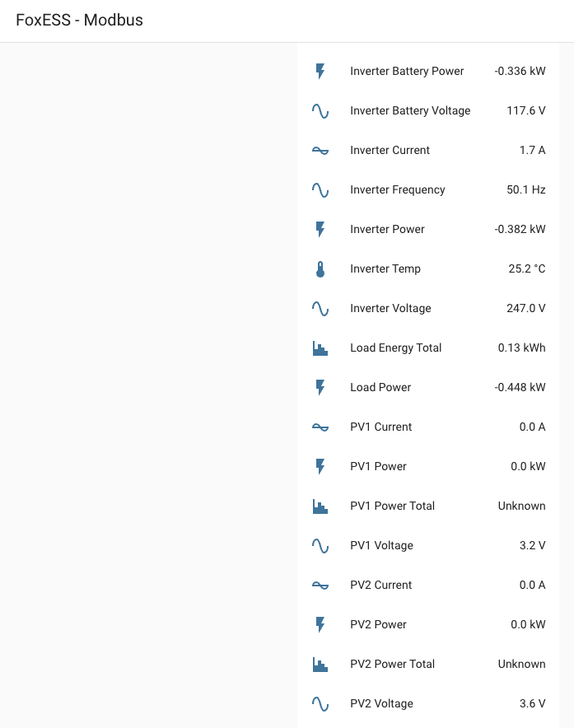Open the PV1 Voltage entity details
Viewport: 574px width, 728px height.
coord(381,545)
